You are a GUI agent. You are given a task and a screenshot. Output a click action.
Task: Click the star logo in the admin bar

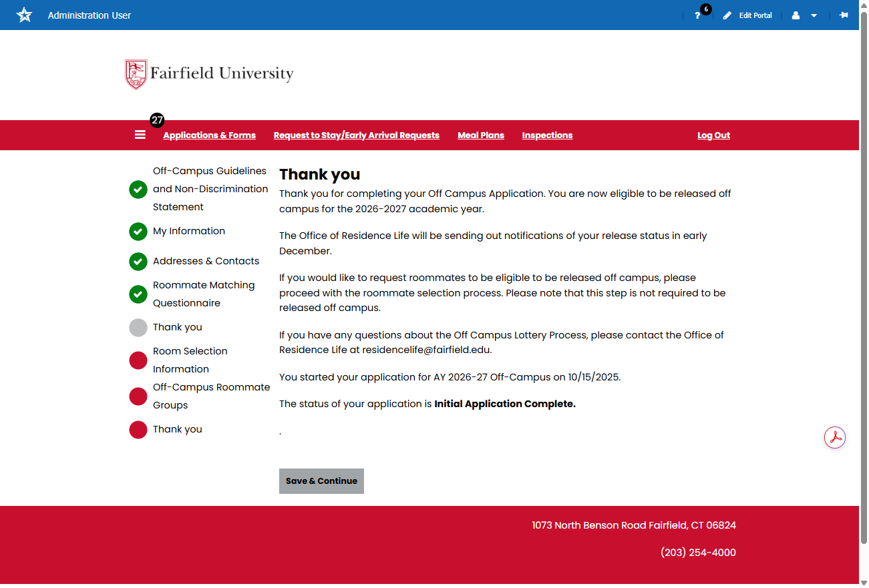pyautogui.click(x=24, y=15)
